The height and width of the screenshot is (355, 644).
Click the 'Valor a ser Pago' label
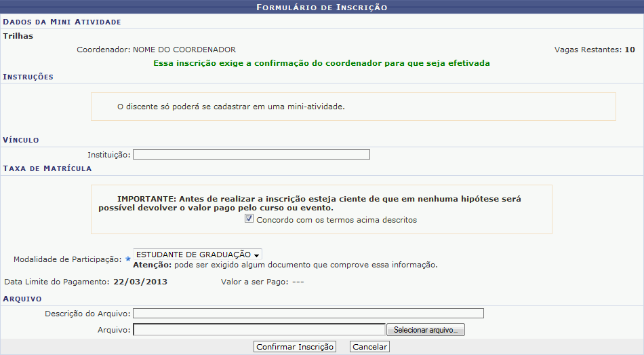pos(254,281)
